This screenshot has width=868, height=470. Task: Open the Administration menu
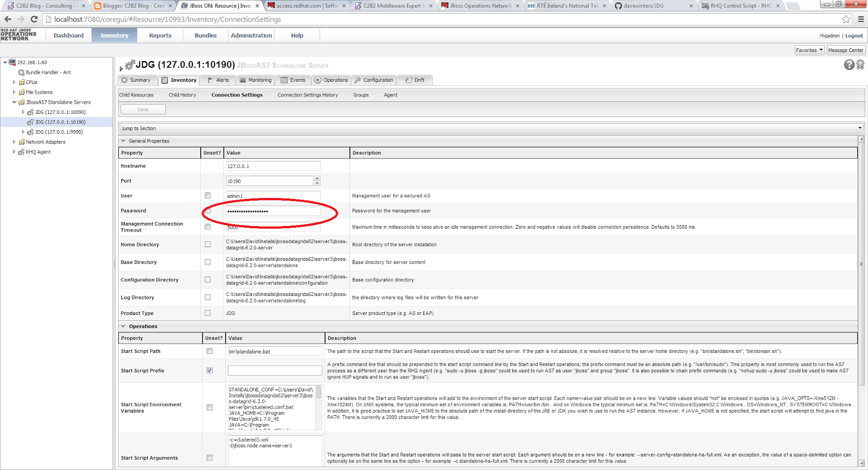[x=251, y=36]
